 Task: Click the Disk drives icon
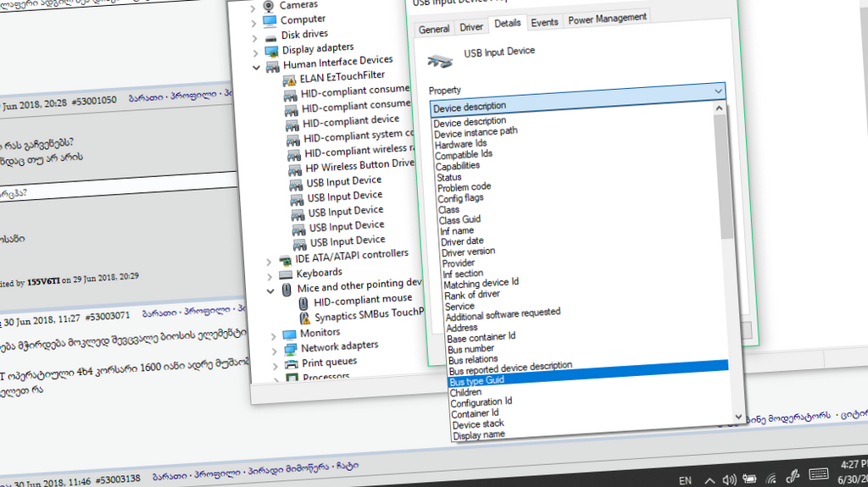(x=270, y=37)
